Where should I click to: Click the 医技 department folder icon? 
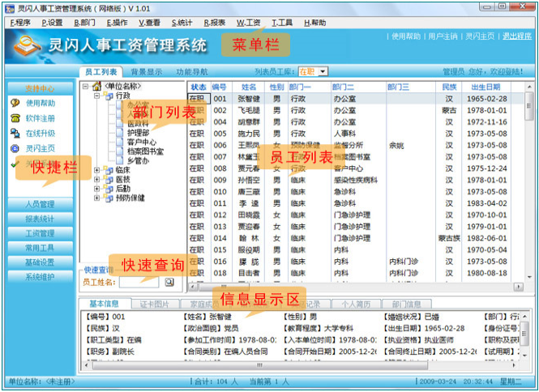(x=109, y=179)
